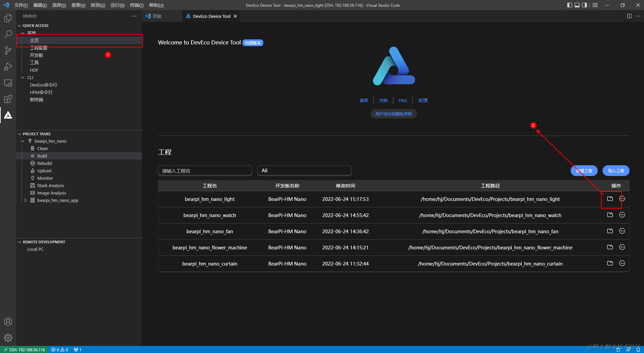Open the Extensions icon
The image size is (644, 353).
coord(8,99)
